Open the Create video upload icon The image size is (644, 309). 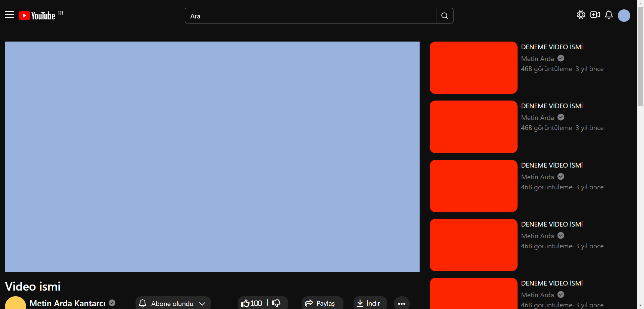[x=595, y=15]
